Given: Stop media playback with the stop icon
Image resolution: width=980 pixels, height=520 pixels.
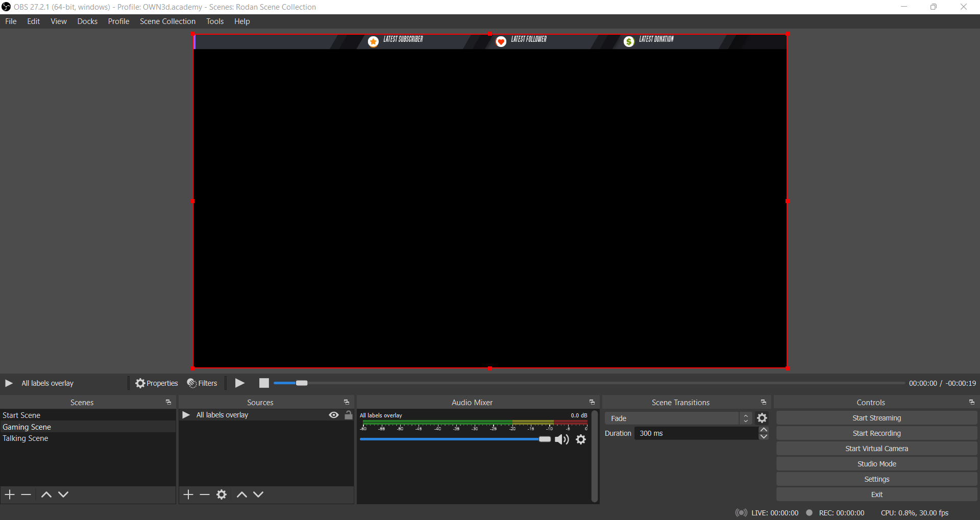Looking at the screenshot, I should point(264,383).
